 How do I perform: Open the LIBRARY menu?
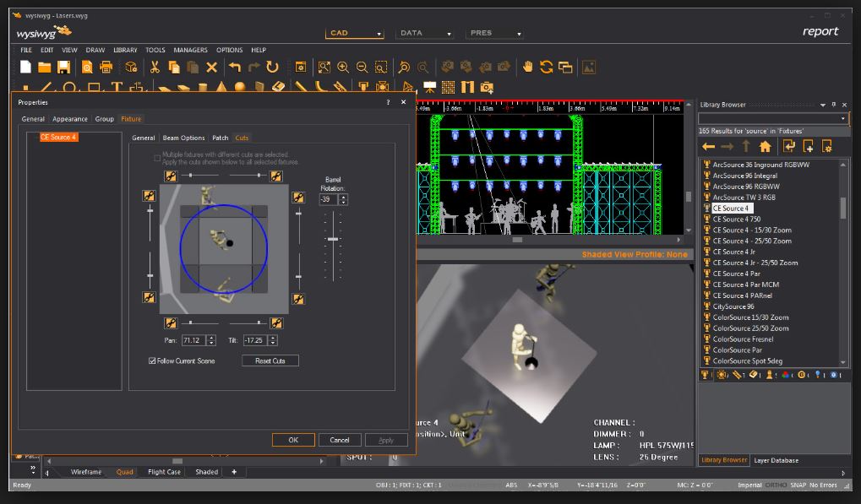pos(125,50)
